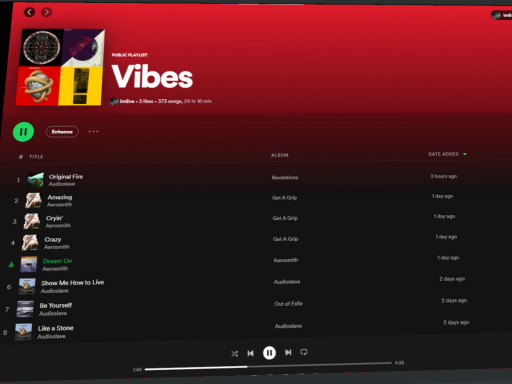
Task: Open the Out of Exile album link
Action: (288, 304)
